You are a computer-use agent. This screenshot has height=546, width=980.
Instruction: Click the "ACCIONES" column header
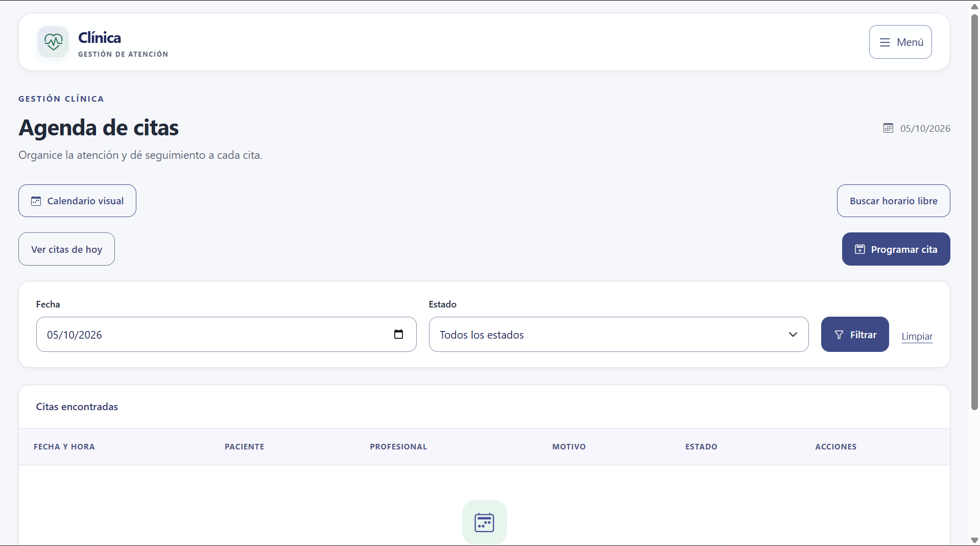(836, 447)
